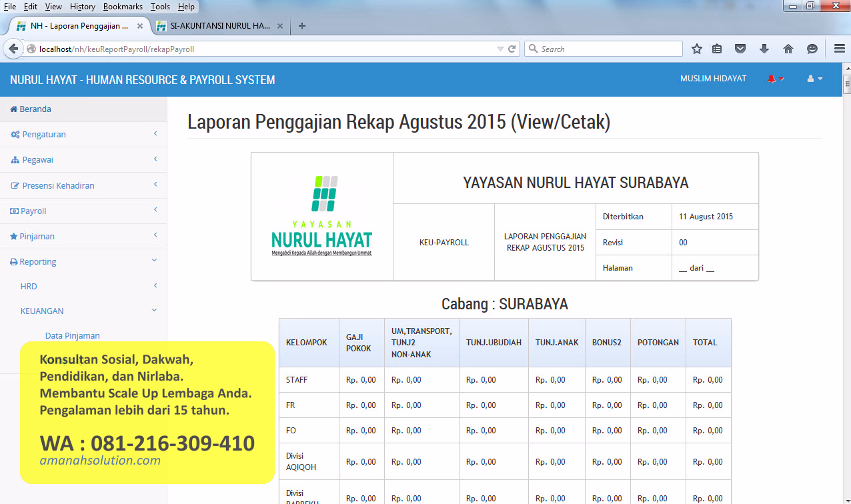
Task: Select the NH - Laporan Penggajian tab
Action: [x=79, y=26]
